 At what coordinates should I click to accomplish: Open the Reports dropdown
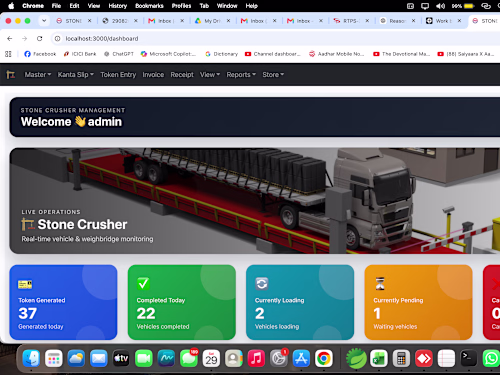point(241,75)
